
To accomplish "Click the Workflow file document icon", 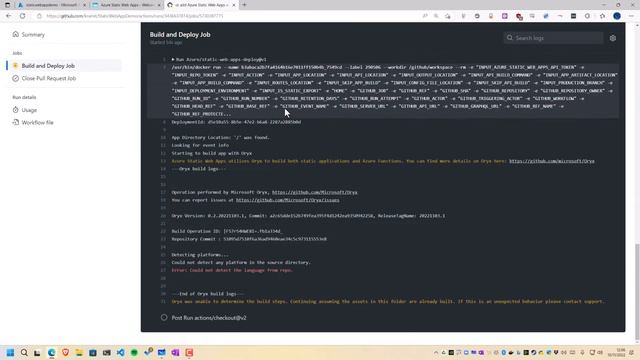I will (x=16, y=122).
